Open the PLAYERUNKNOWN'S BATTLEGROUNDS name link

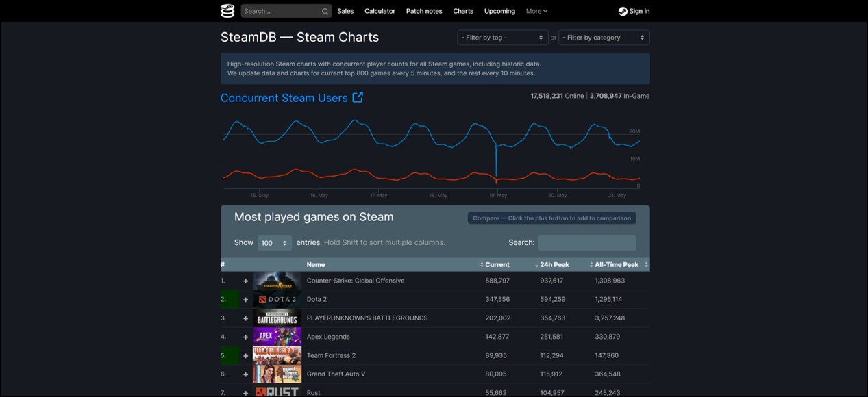[367, 318]
